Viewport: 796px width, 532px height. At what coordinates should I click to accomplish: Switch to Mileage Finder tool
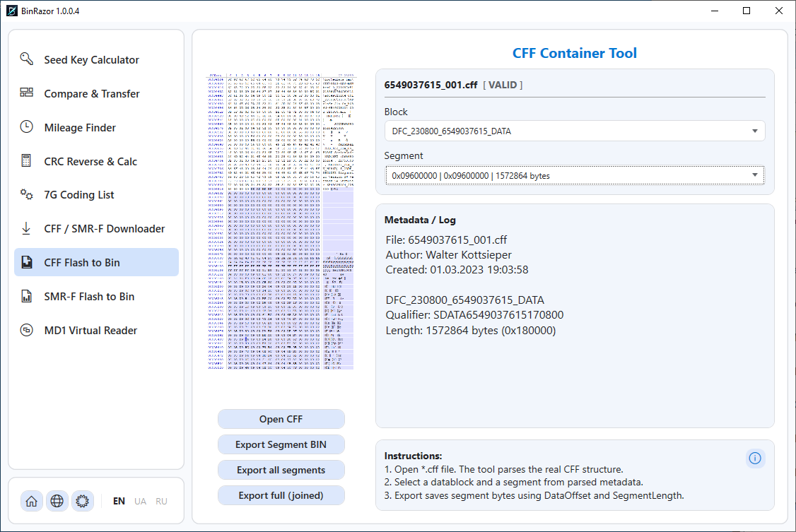96,127
